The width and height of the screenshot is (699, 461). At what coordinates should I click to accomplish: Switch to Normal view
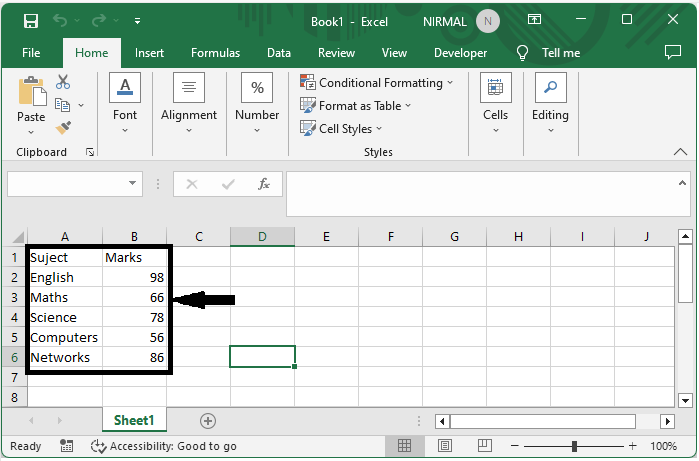click(405, 446)
